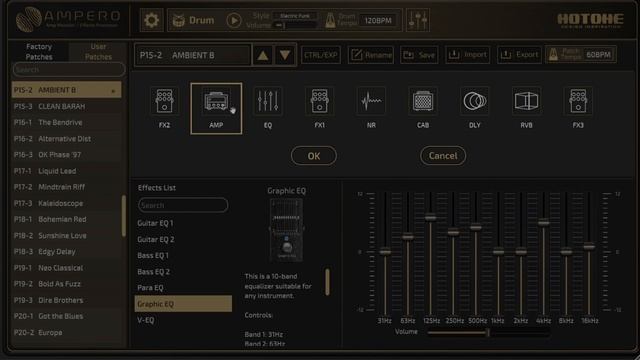Save the current patch
Image resolution: width=640 pixels, height=360 pixels.
(x=419, y=55)
